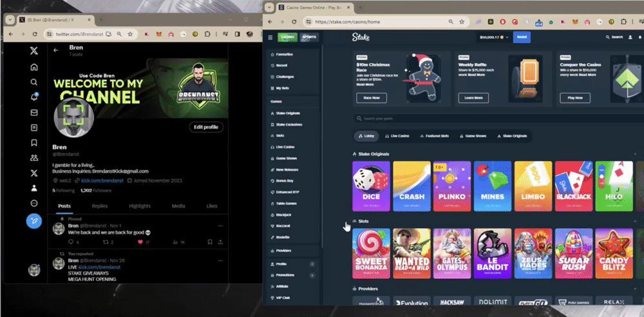
Task: Switch to Replies tab on Bren profile
Action: [x=100, y=206]
